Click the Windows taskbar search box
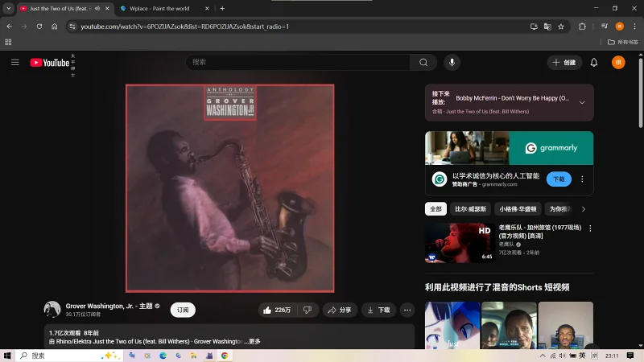The width and height of the screenshot is (644, 362). click(70, 356)
